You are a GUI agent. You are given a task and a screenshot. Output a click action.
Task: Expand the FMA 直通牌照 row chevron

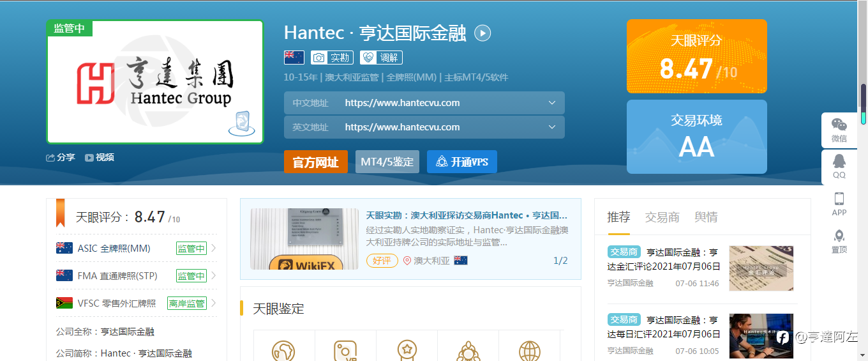213,275
